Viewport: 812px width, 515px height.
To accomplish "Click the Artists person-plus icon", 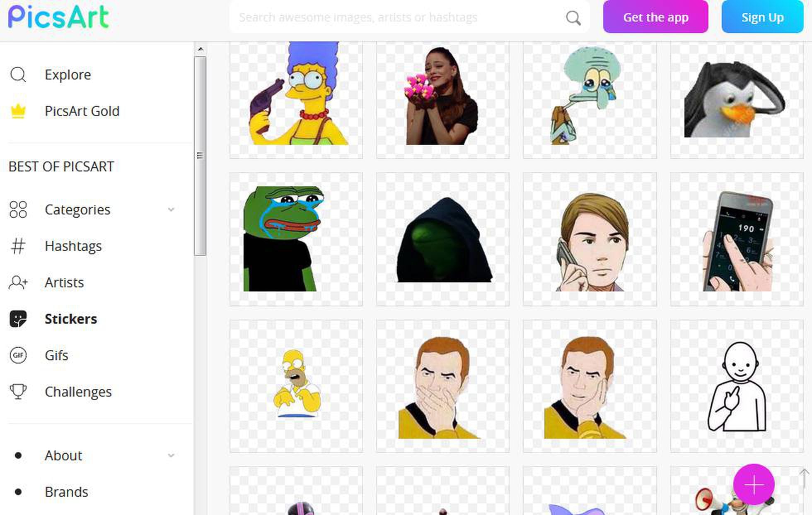I will click(18, 282).
